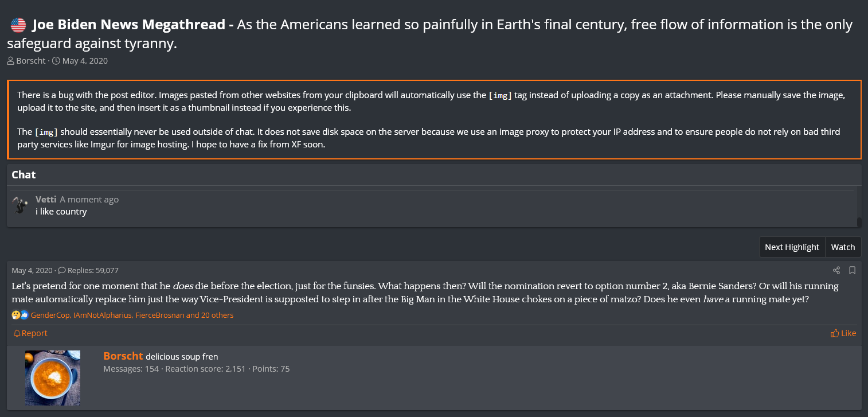The width and height of the screenshot is (868, 417).
Task: Click the clock icon beside May 4, 2020
Action: pos(56,61)
